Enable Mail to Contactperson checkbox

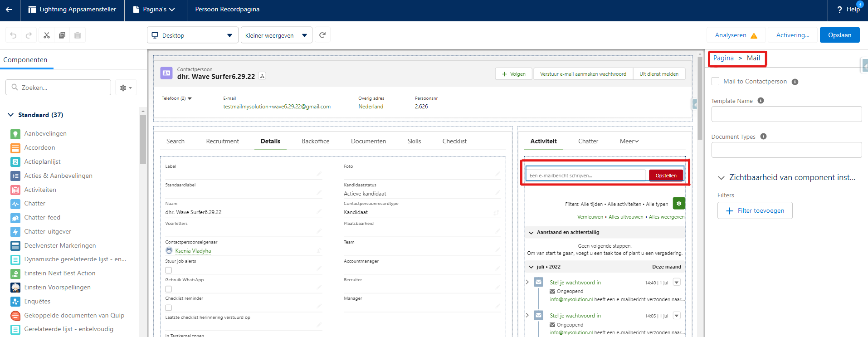tap(716, 81)
